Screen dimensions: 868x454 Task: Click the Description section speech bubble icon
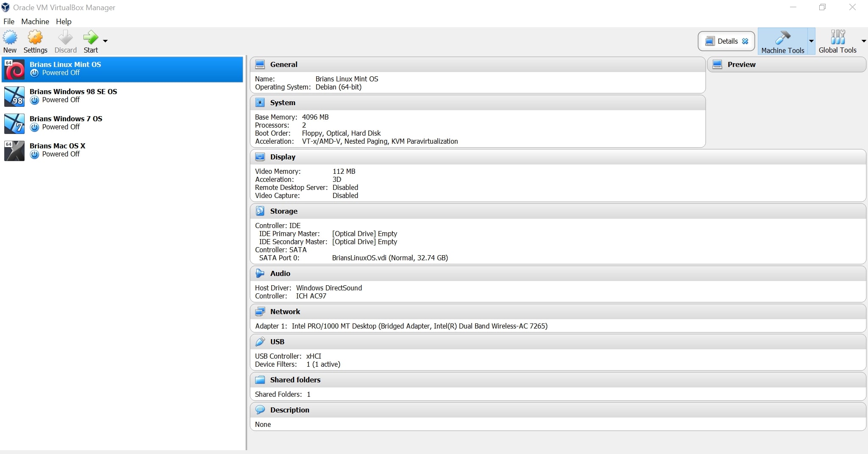pyautogui.click(x=260, y=410)
